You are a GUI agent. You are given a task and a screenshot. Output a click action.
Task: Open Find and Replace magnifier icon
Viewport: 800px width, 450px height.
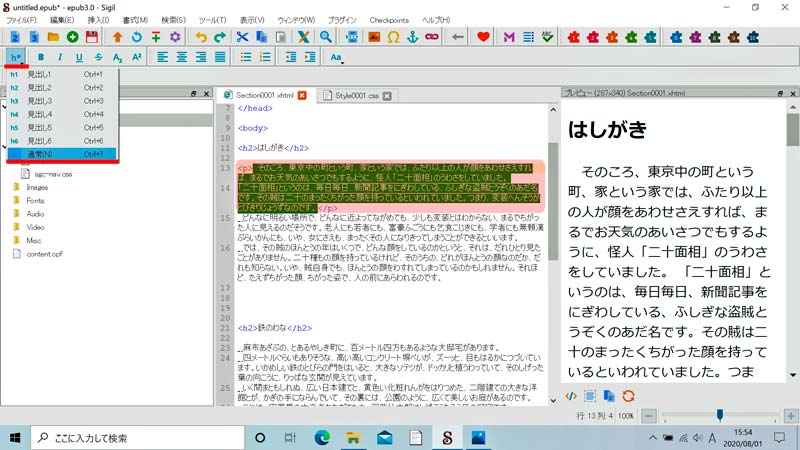[x=325, y=37]
